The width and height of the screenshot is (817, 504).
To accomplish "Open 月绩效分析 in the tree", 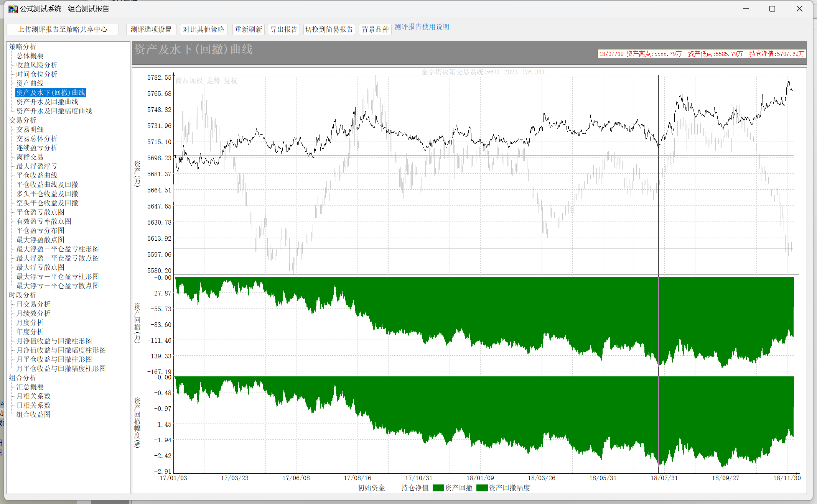I will coord(33,313).
